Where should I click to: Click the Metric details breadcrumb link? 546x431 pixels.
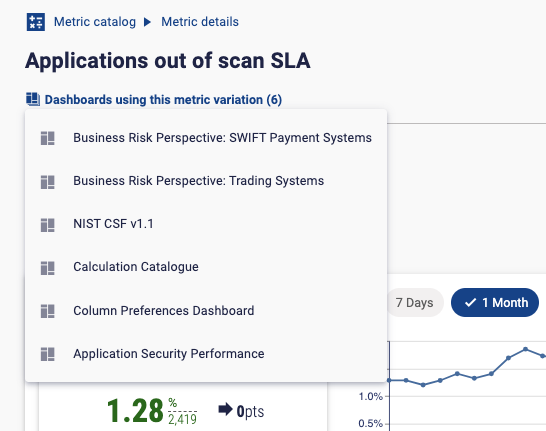[200, 22]
